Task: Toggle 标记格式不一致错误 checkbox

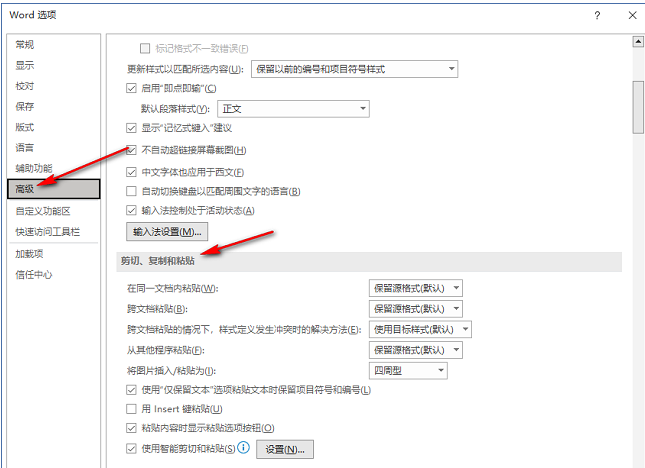Action: pos(145,49)
